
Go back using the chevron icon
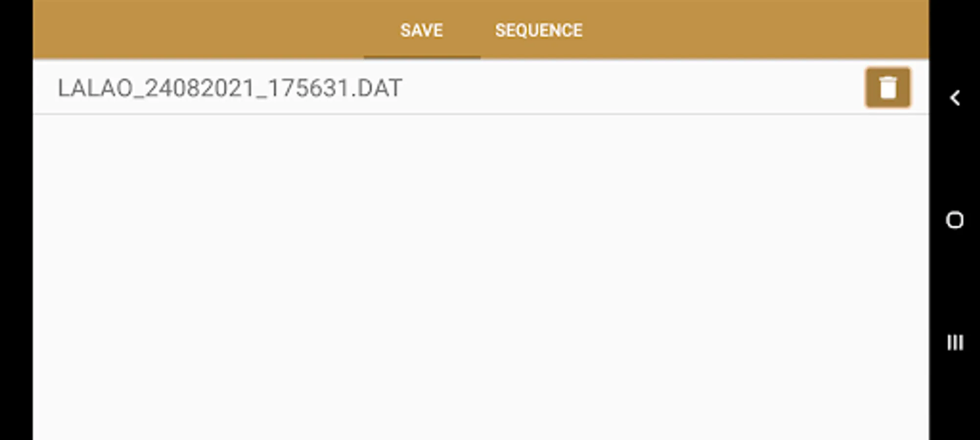click(955, 98)
